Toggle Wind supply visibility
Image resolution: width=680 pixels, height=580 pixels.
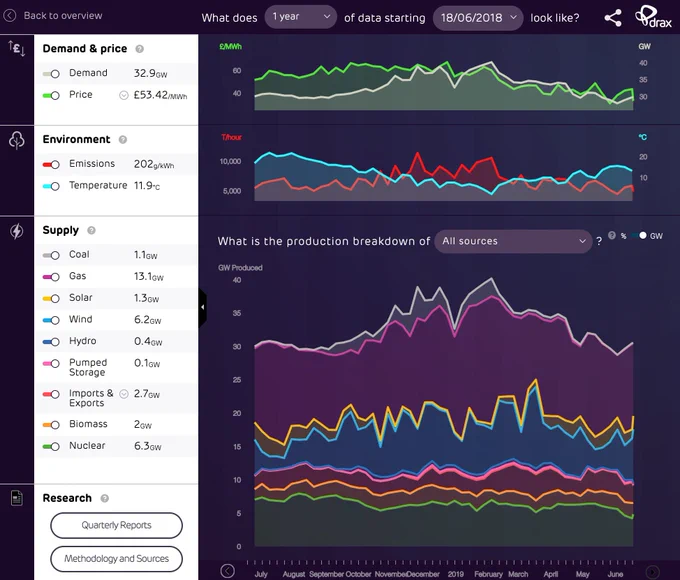51,320
